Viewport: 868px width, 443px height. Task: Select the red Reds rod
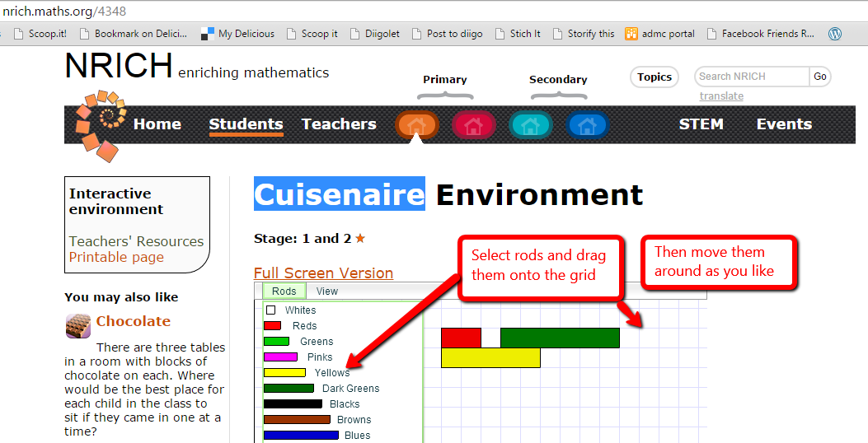tap(272, 326)
